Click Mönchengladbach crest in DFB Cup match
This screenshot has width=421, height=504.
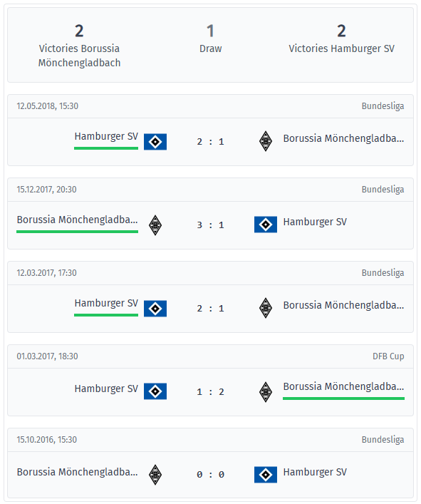(x=266, y=392)
